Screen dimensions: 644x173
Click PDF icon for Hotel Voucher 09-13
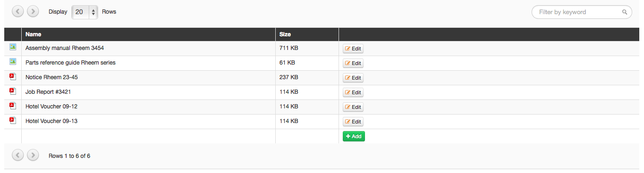13,120
